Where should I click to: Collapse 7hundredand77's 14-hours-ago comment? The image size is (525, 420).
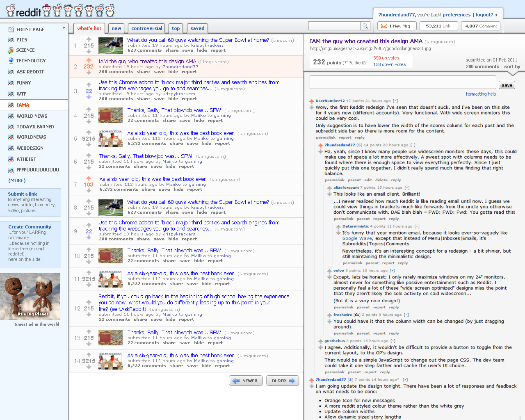[405, 380]
